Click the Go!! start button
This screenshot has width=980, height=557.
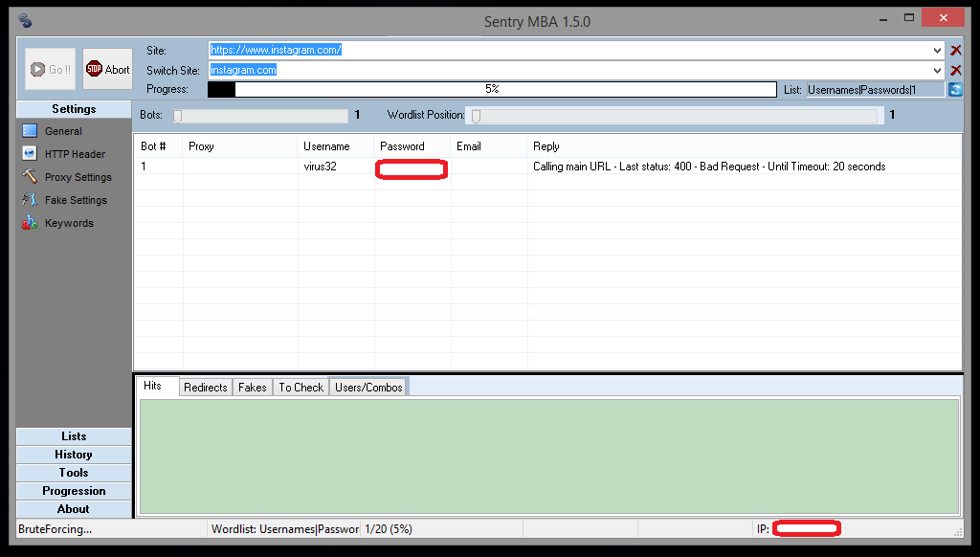(51, 70)
